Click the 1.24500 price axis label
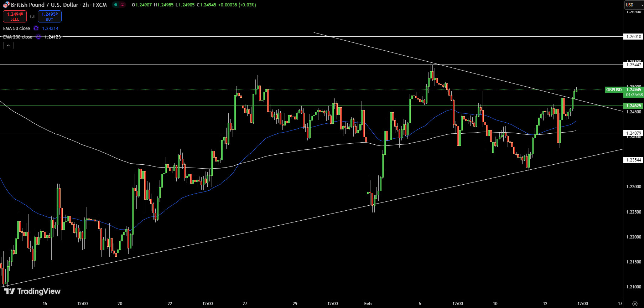The image size is (644, 308). (634, 112)
